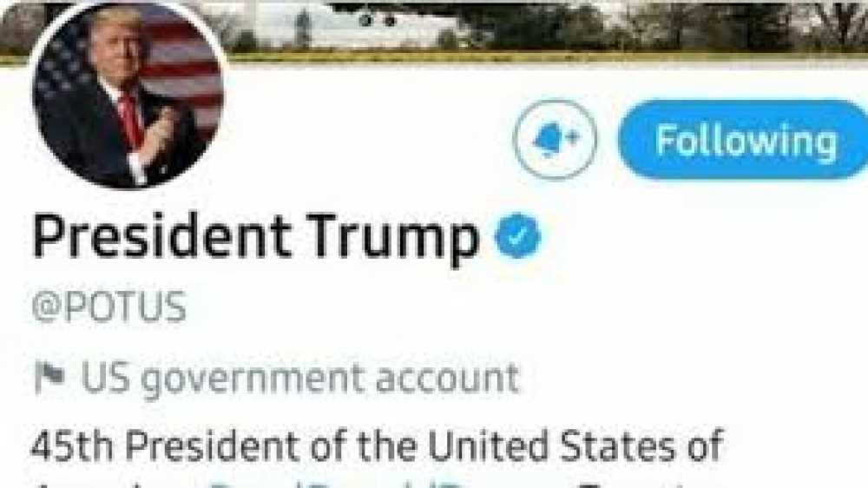Open the US government account label
The height and width of the screenshot is (488, 868).
[277, 379]
